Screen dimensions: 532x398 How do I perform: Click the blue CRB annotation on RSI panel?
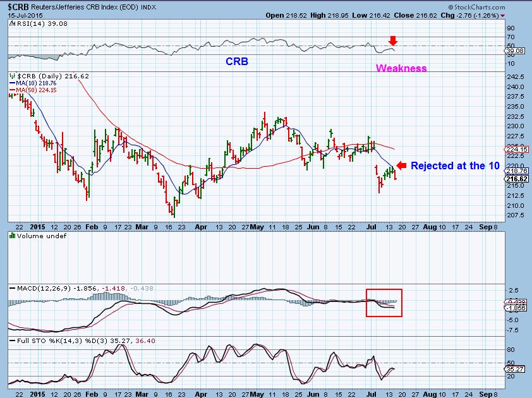(x=237, y=61)
